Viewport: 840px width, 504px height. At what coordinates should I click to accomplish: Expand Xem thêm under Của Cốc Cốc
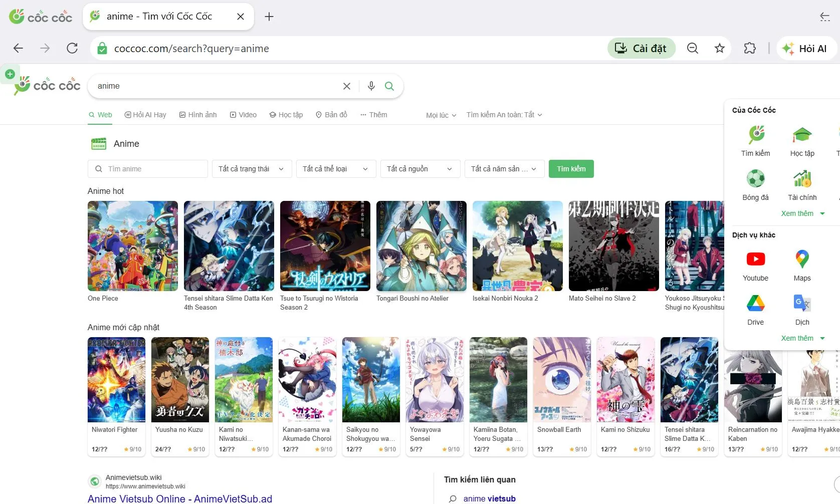click(803, 213)
